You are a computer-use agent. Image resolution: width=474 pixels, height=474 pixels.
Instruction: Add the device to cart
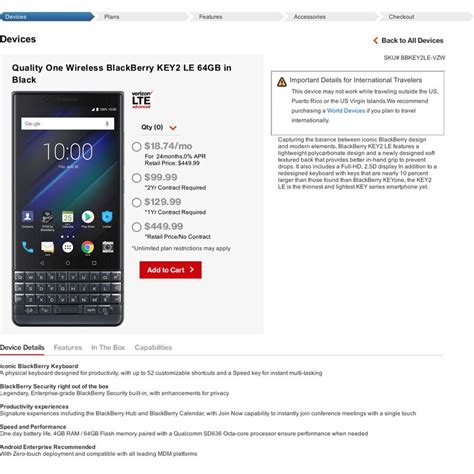pyautogui.click(x=170, y=270)
